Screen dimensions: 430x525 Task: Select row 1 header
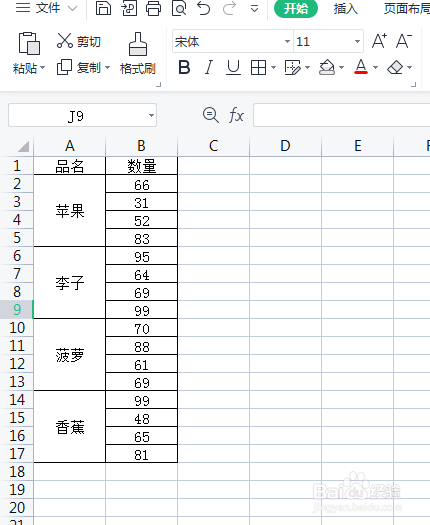[x=17, y=165]
